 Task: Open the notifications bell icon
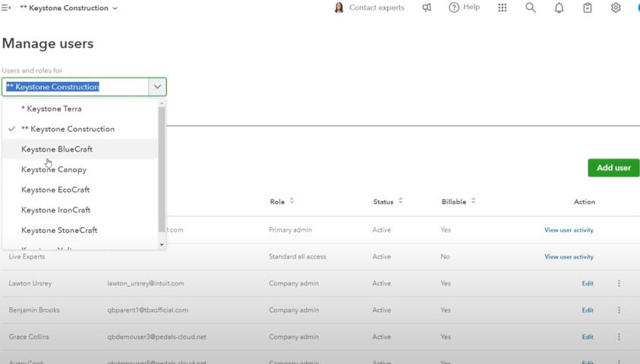(x=559, y=8)
